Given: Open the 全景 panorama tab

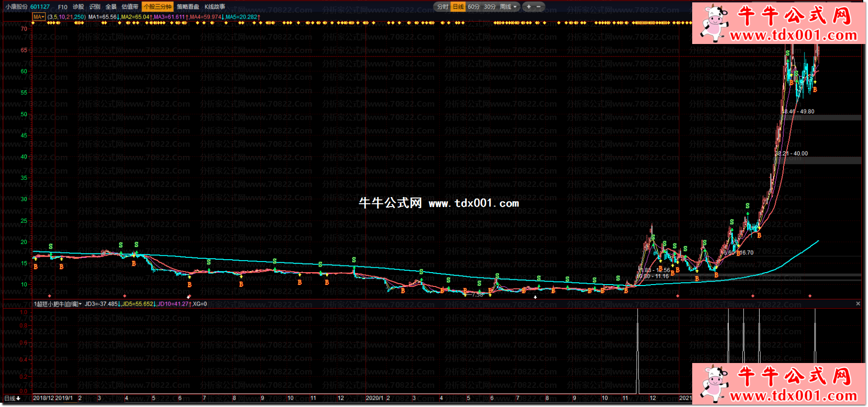Looking at the screenshot, I should point(111,7).
